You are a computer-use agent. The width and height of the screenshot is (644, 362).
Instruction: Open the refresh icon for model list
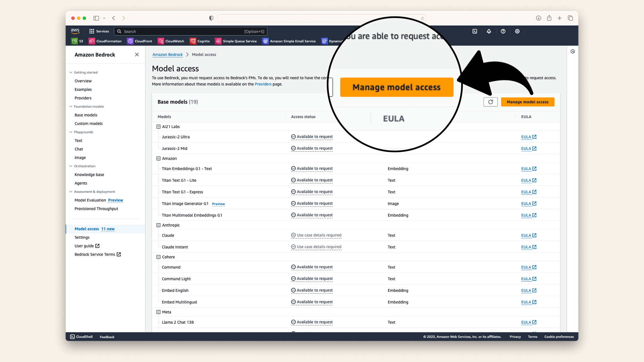tap(490, 102)
